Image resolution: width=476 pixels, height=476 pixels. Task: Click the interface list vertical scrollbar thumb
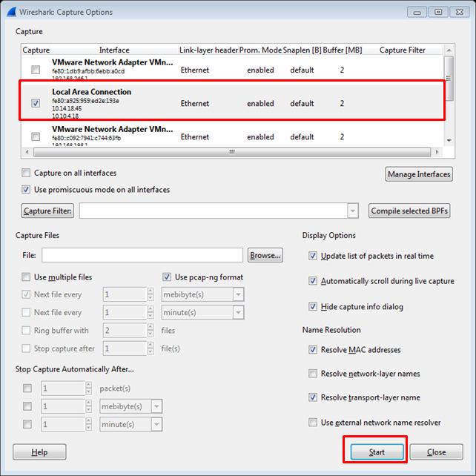(x=449, y=79)
